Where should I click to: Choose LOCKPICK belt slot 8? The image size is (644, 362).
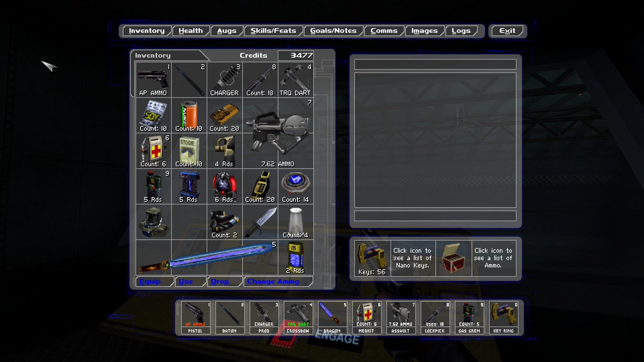435,317
